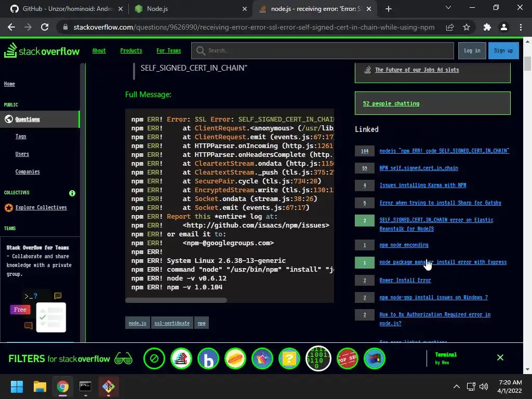Open 'Issues installing Karma with NPM' link

tap(423, 185)
